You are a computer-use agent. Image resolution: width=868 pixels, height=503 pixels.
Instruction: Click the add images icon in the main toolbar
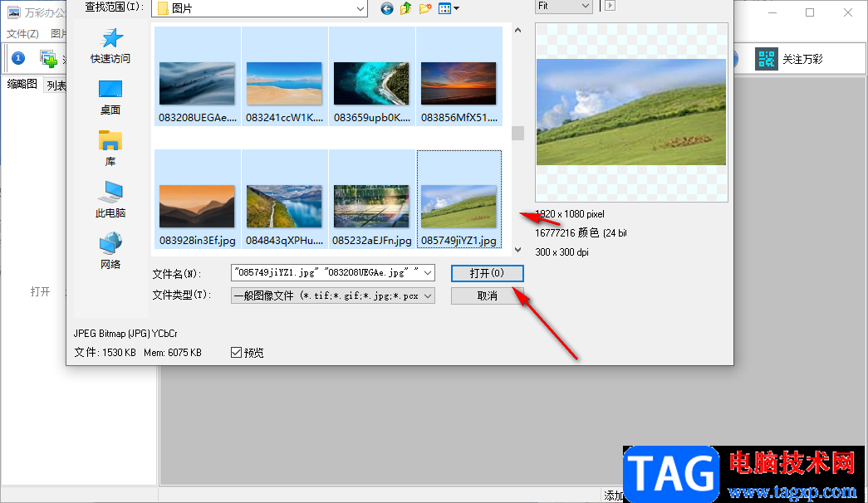(x=49, y=59)
